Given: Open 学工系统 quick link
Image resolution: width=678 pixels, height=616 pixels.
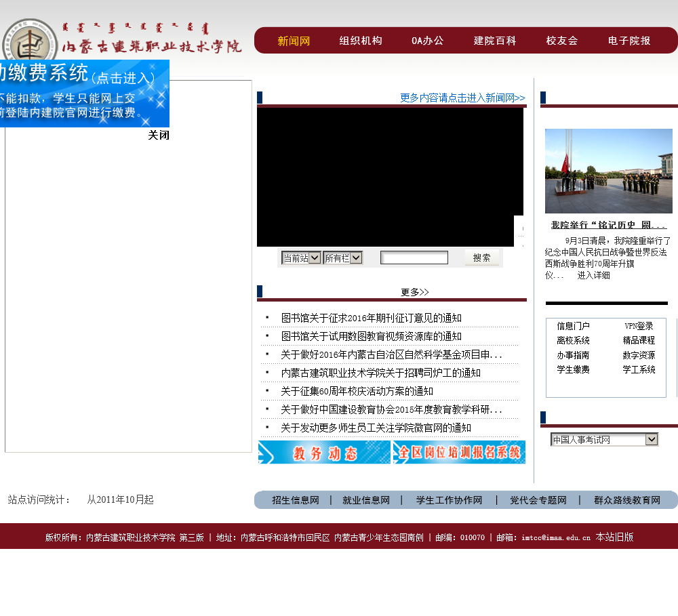Looking at the screenshot, I should pos(639,369).
